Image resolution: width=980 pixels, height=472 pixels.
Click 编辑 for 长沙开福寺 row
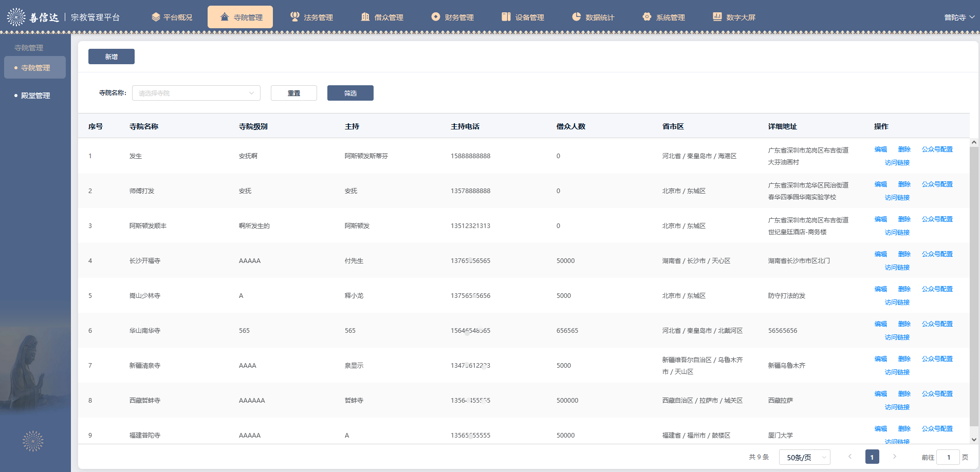881,254
